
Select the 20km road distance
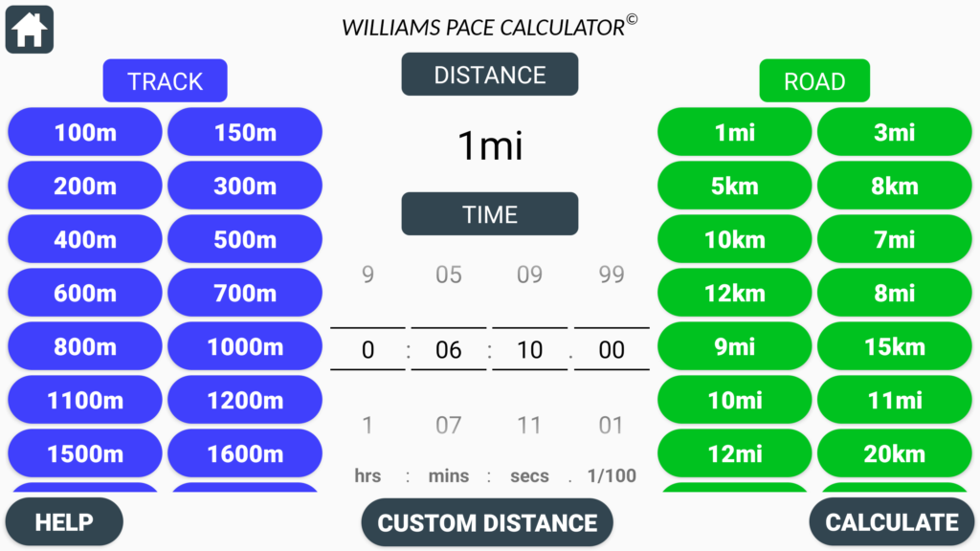click(895, 452)
